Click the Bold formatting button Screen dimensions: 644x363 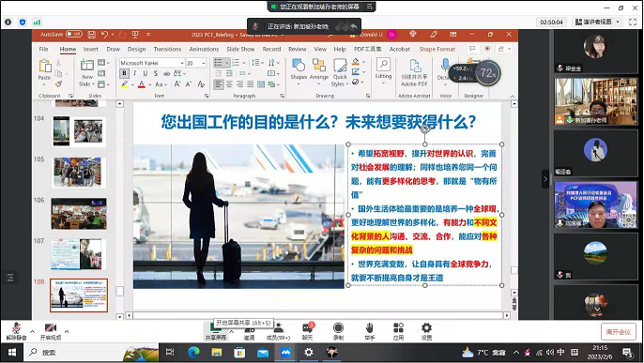[x=125, y=73]
